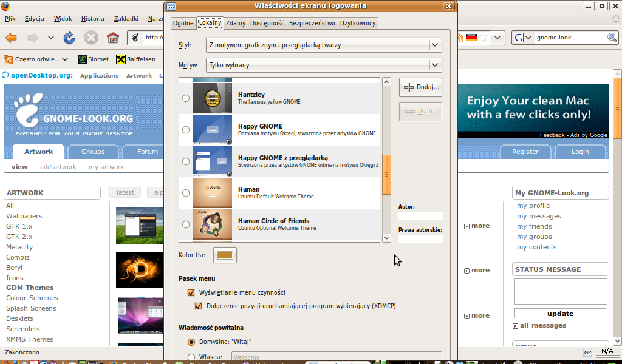
Task: Bookmark the page with the star icon
Action: (x=483, y=38)
